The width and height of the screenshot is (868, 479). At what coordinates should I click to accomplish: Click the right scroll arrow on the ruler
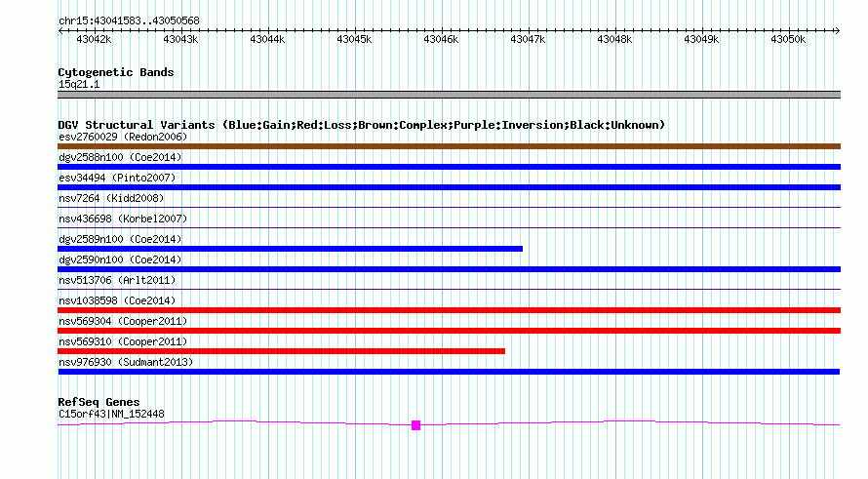(837, 31)
